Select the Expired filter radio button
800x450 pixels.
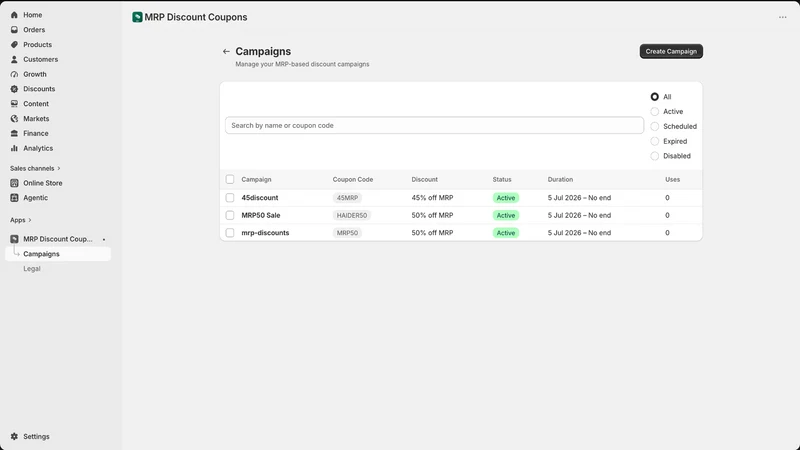tap(655, 141)
